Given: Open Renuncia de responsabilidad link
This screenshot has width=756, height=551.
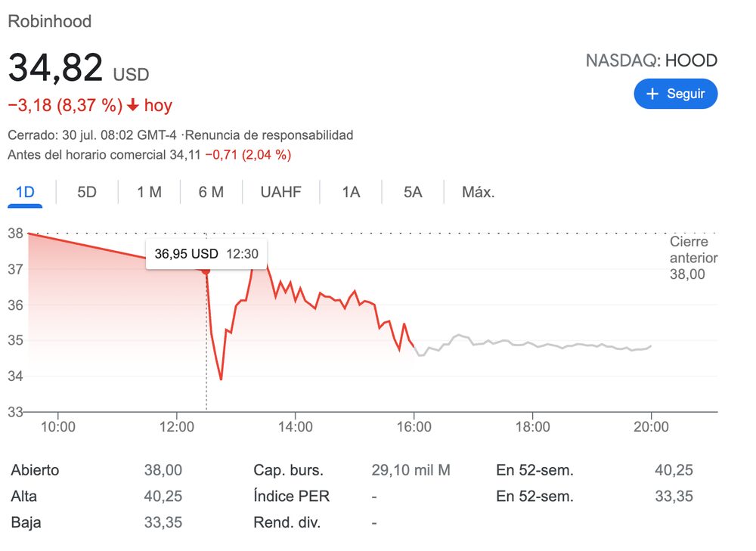Looking at the screenshot, I should [x=269, y=135].
